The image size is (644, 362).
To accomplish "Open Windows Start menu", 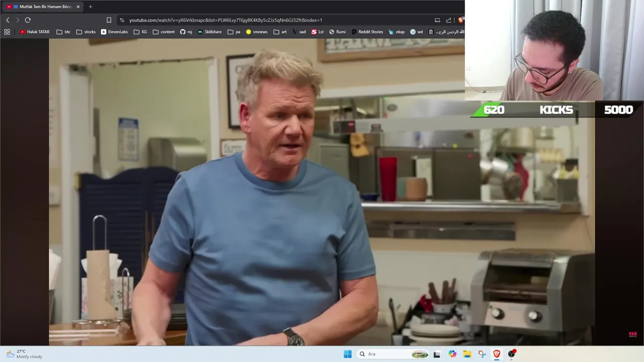I will (x=348, y=354).
